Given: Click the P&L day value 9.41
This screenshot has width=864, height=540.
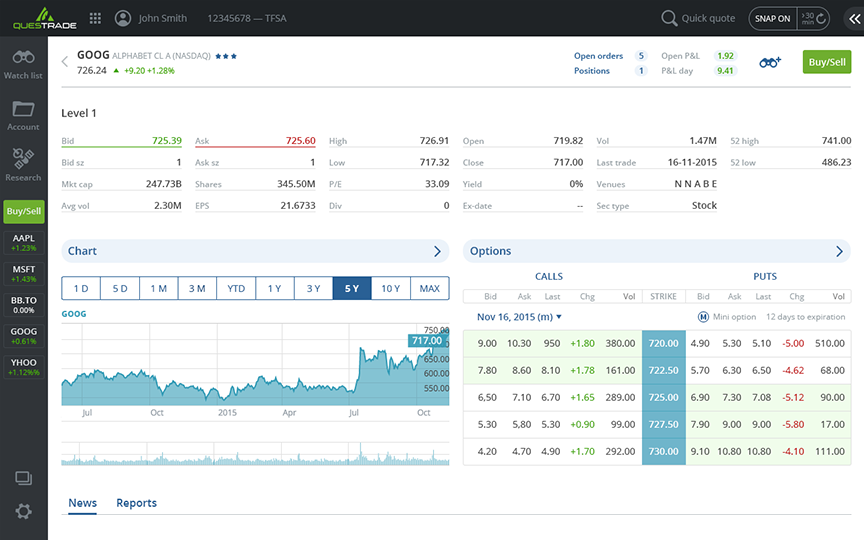Looking at the screenshot, I should pyautogui.click(x=725, y=71).
